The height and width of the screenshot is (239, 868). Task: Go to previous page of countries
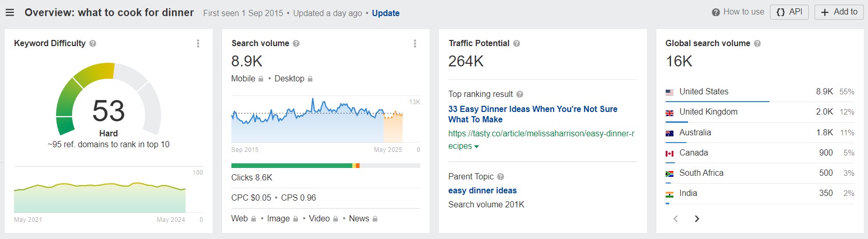676,219
